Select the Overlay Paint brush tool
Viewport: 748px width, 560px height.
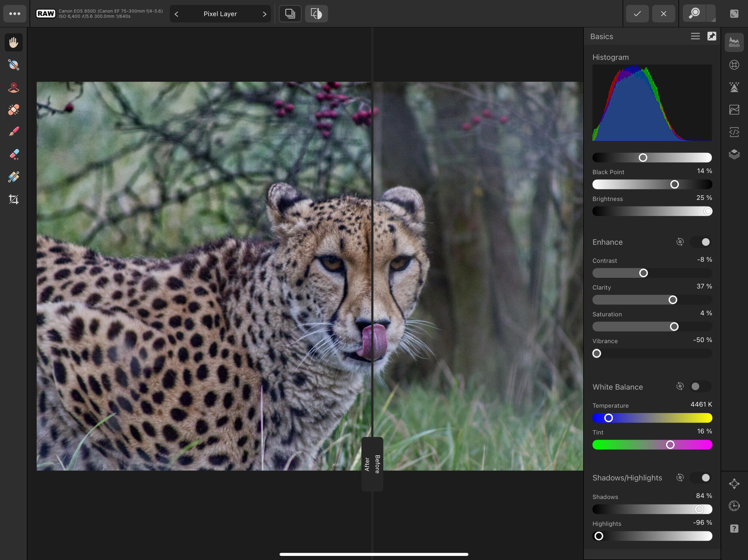[14, 132]
